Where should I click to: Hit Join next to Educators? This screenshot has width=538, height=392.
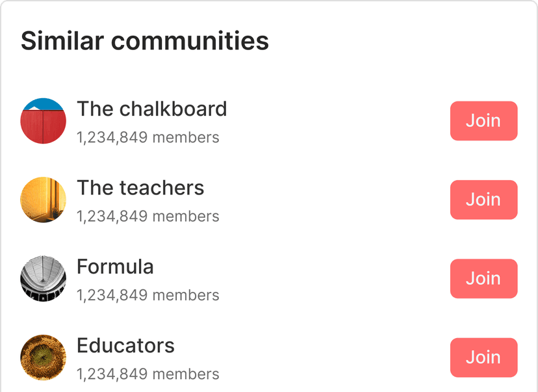pyautogui.click(x=483, y=358)
